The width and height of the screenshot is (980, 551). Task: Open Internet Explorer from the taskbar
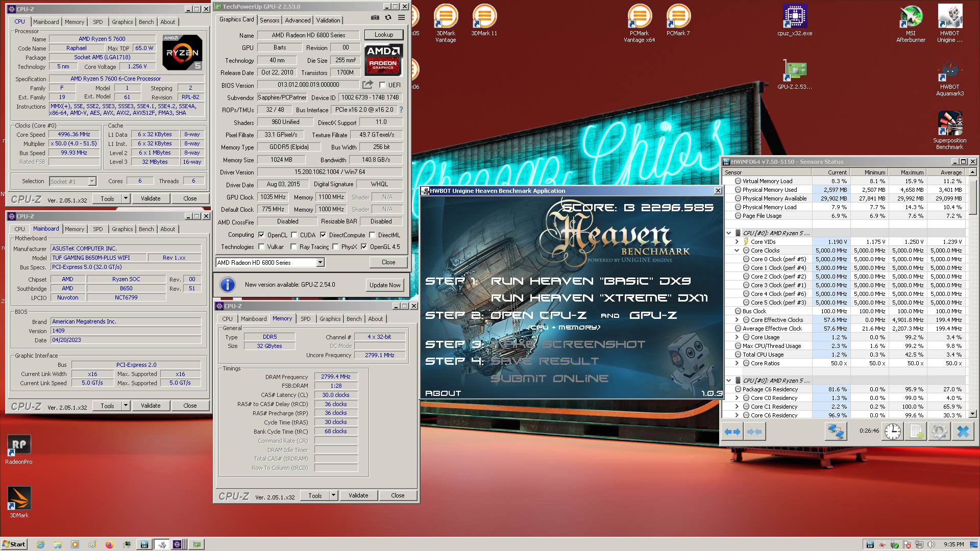(41, 544)
